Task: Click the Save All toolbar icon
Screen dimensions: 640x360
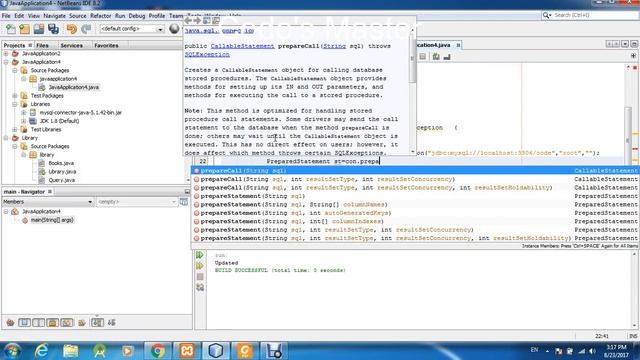Action: pyautogui.click(x=53, y=29)
